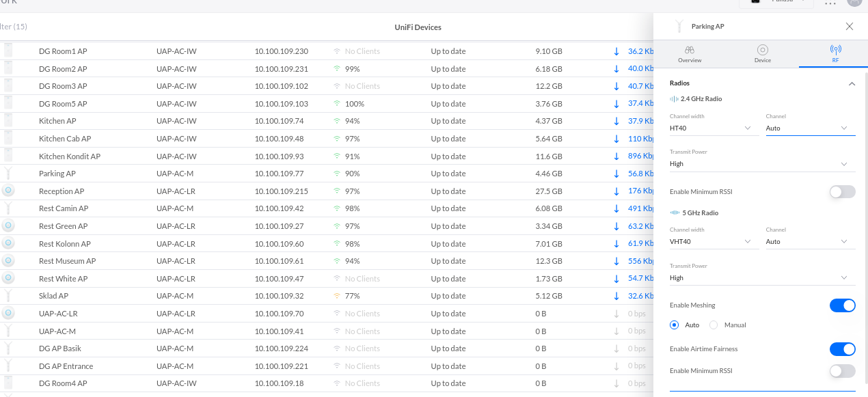Click the DG AP Basik device icon
Screen dimensions: 868x397
(8, 348)
